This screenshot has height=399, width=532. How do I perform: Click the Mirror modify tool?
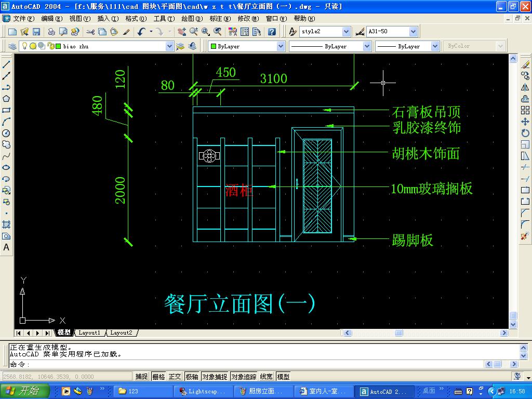(x=525, y=87)
